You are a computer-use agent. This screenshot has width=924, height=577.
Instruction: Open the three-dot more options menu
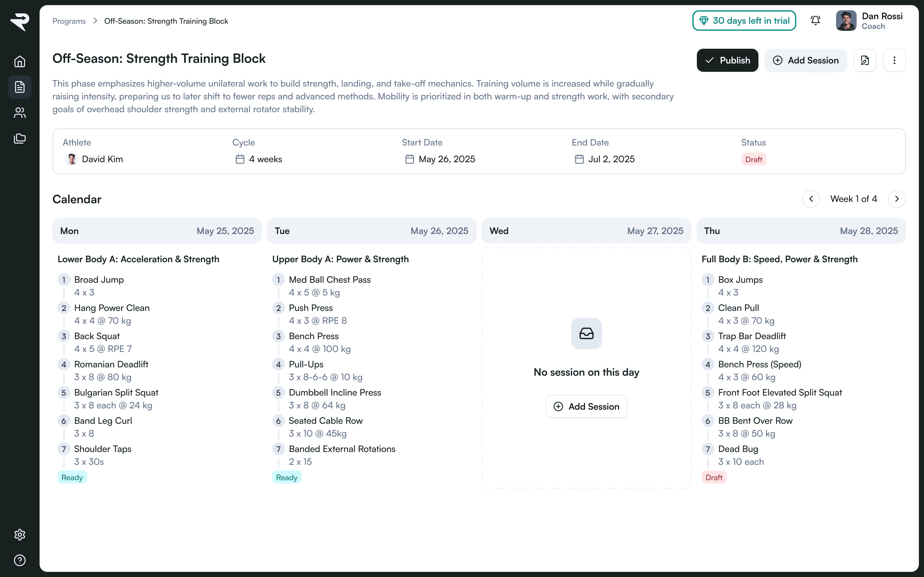point(894,60)
